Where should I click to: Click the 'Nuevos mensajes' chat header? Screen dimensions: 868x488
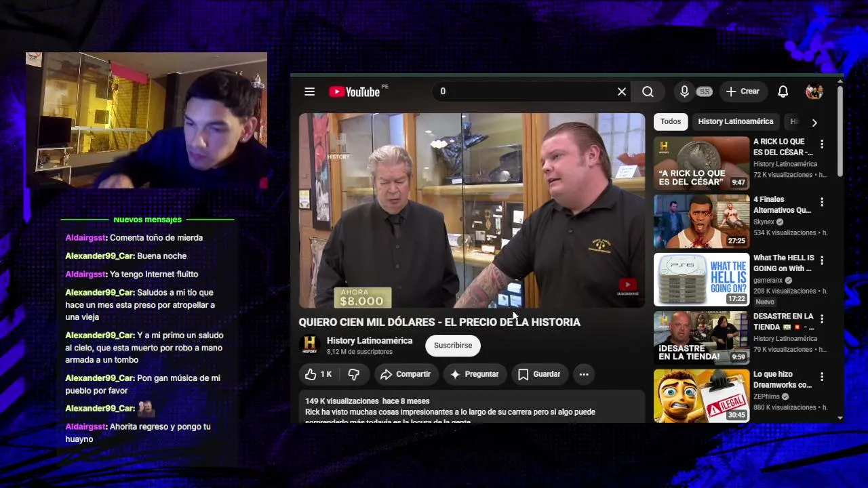point(147,220)
